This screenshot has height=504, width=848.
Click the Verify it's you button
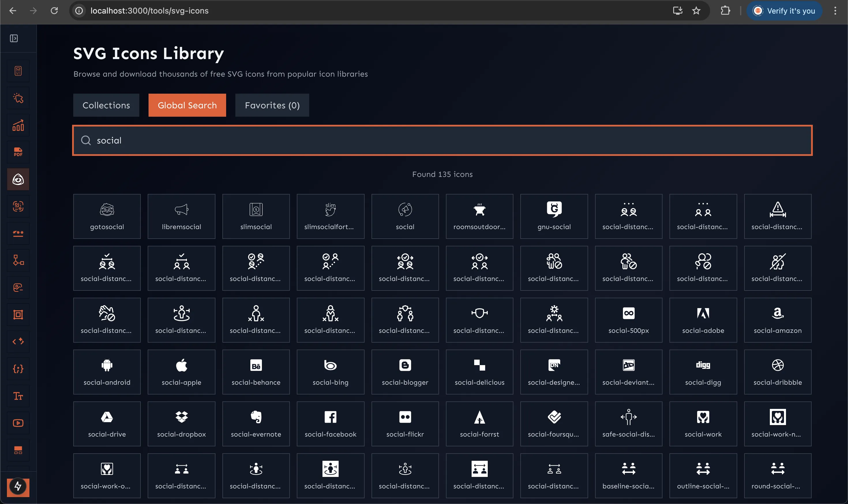pyautogui.click(x=784, y=11)
